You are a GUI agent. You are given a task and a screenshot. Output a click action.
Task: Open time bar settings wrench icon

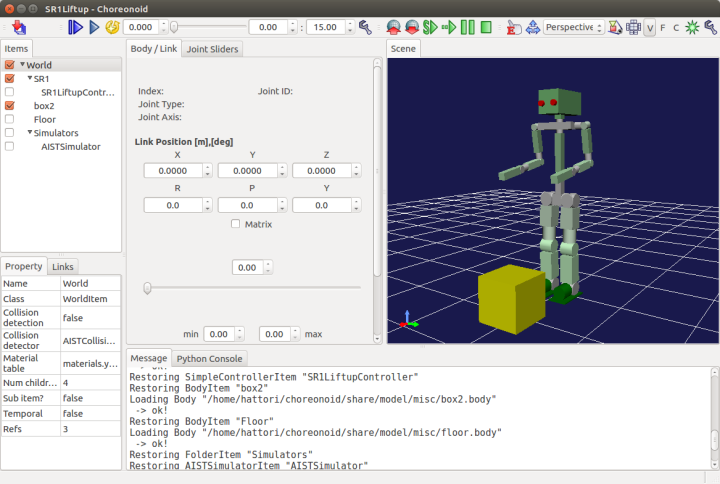point(365,27)
